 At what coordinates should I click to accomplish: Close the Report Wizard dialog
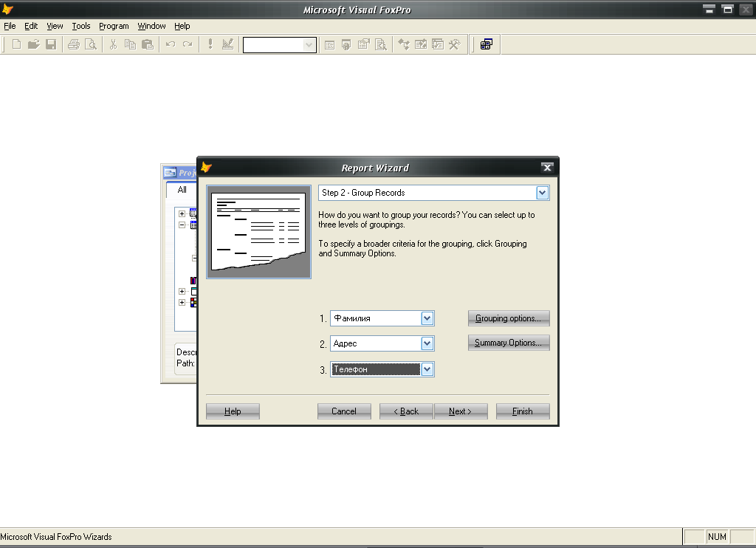point(547,168)
